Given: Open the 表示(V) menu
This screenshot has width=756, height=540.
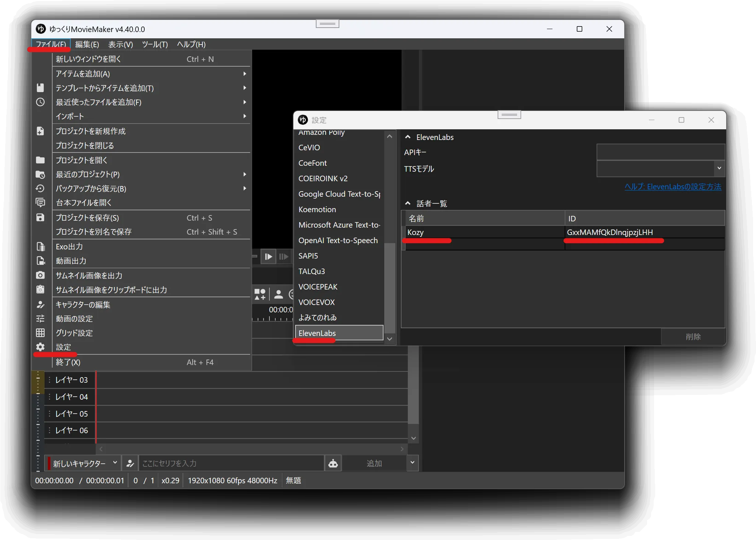Looking at the screenshot, I should coord(121,44).
